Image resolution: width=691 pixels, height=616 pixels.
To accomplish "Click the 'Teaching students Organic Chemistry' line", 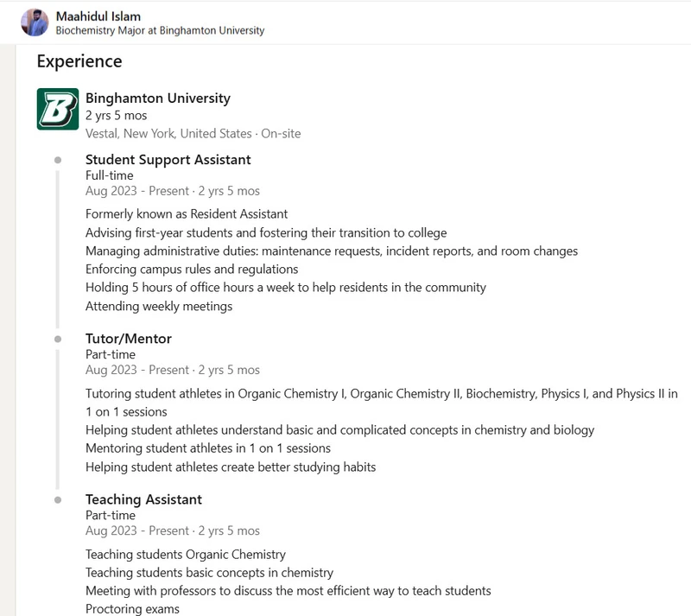I will tap(185, 554).
